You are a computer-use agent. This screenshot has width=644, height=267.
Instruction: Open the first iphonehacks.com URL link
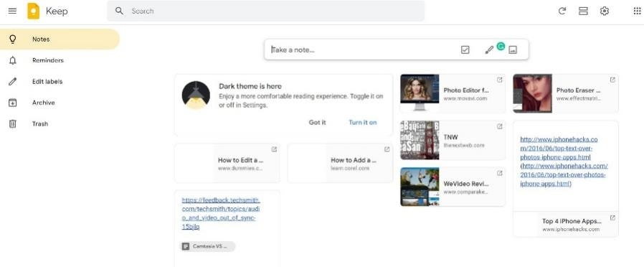pos(559,149)
